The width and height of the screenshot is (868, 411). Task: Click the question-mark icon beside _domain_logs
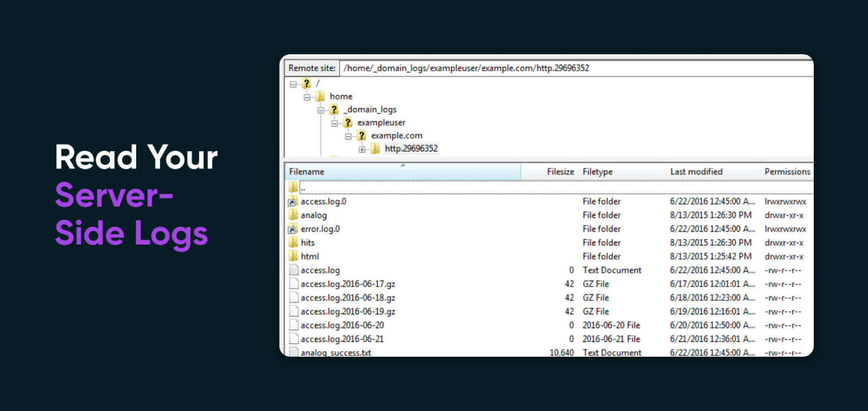click(333, 109)
